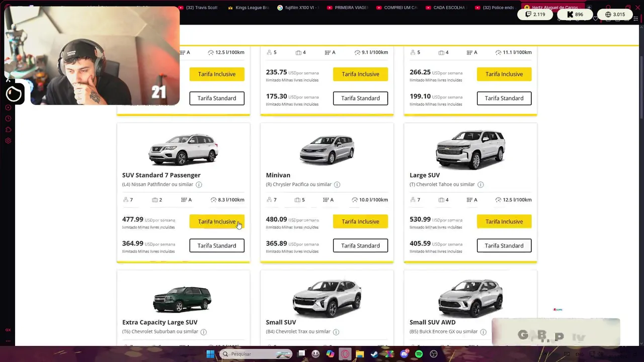The image size is (644, 362).
Task: Open File Explorer from the taskbar
Action: click(x=360, y=354)
